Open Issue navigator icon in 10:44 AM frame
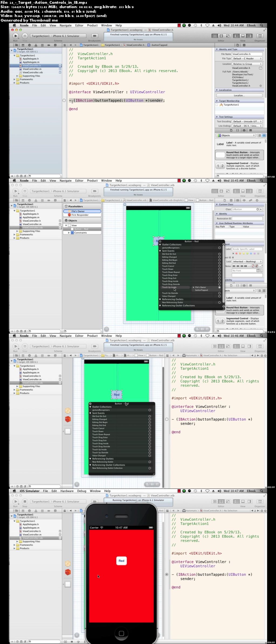This screenshot has width=276, height=644. [36, 45]
